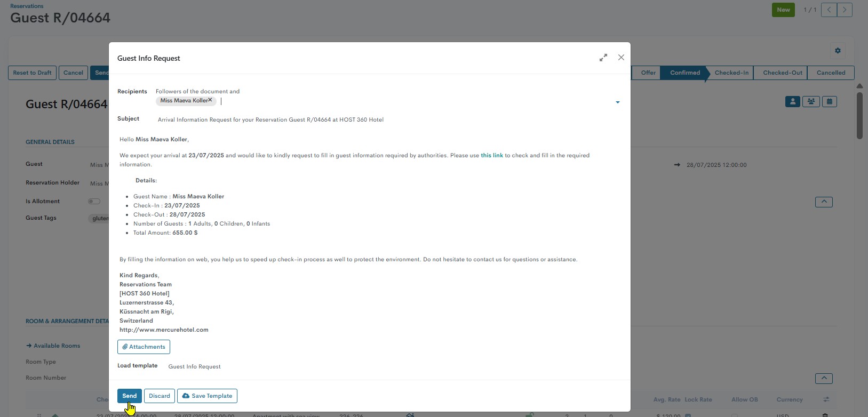The width and height of the screenshot is (868, 417).
Task: Send the Guest Info Request email
Action: pyautogui.click(x=130, y=396)
